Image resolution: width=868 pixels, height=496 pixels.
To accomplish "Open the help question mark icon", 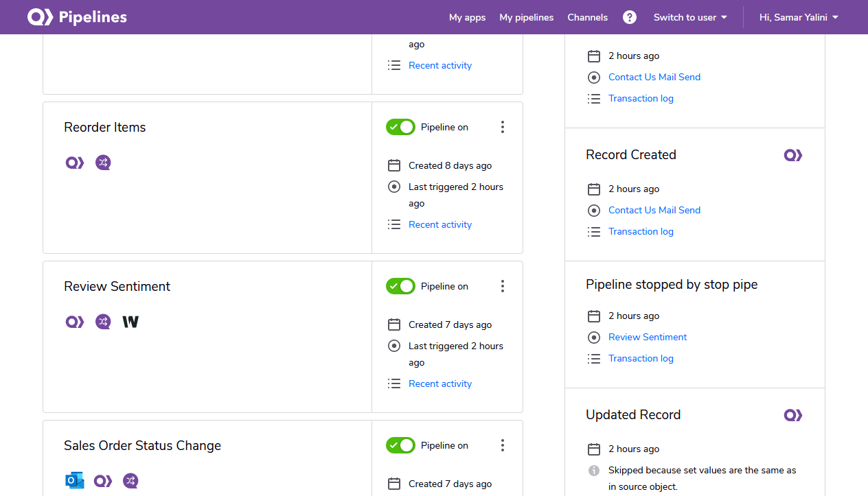I will [x=630, y=17].
